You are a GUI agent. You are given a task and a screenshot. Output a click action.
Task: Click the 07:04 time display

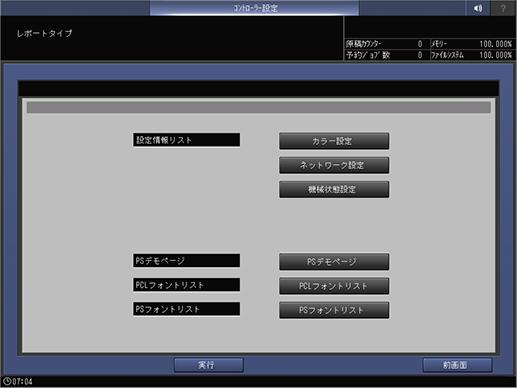(22, 382)
